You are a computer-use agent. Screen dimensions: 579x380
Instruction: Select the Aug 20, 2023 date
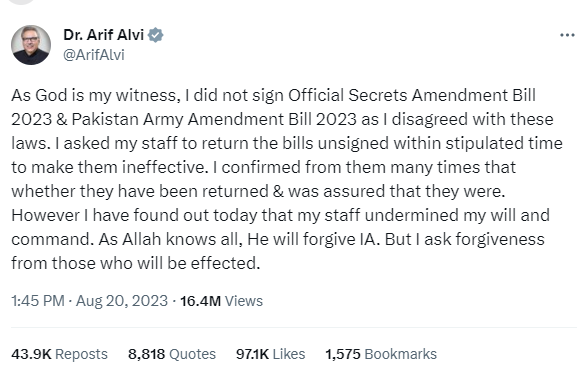pyautogui.click(x=122, y=301)
